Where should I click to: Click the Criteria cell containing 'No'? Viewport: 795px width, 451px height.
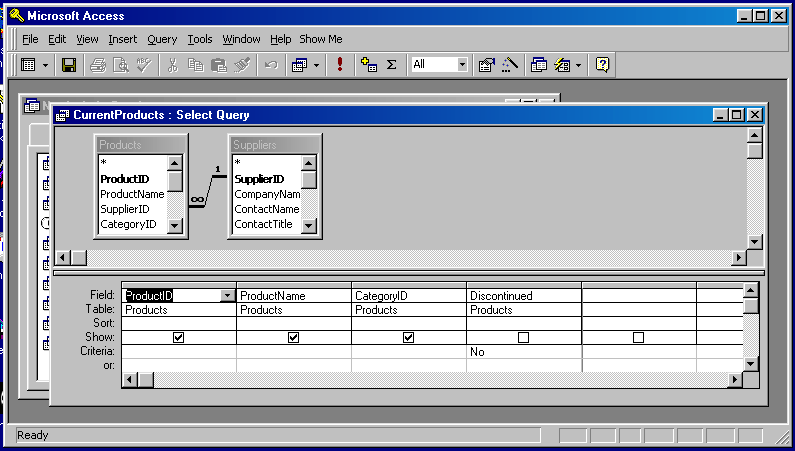[x=523, y=352]
